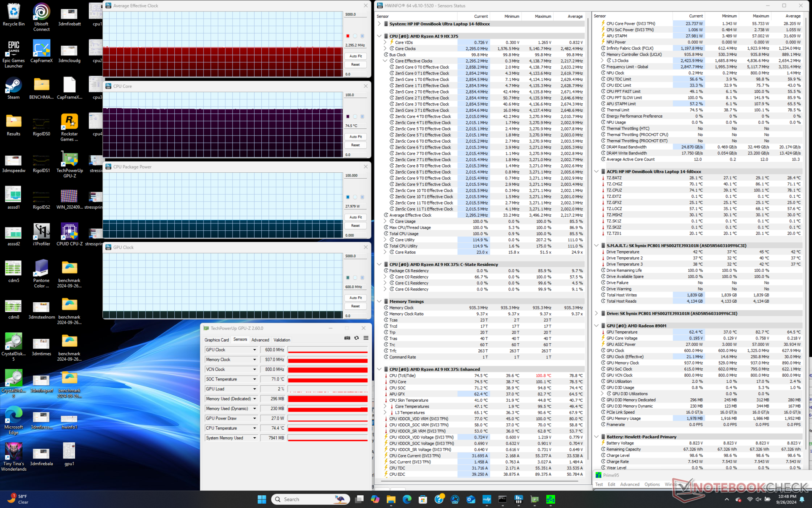Collapse the Memory Timings section
The image size is (812, 508).
[379, 301]
